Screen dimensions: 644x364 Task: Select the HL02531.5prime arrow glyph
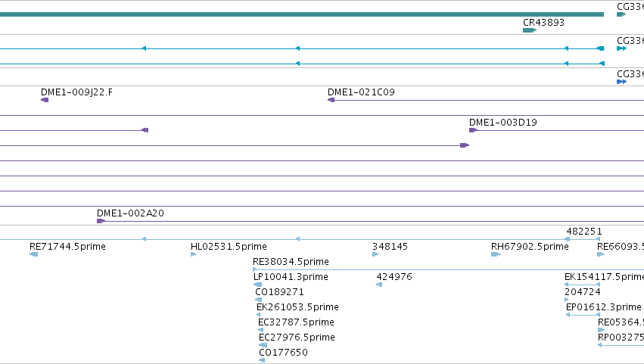pos(194,254)
